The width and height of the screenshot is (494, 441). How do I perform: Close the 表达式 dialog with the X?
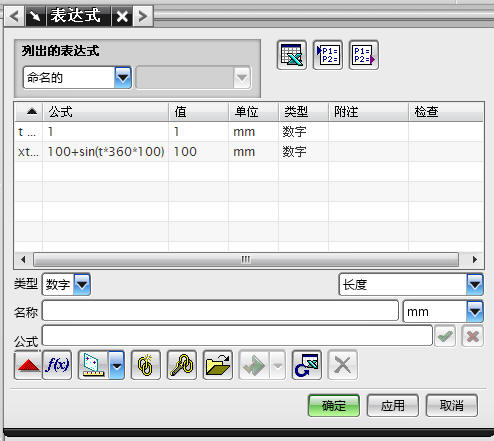pyautogui.click(x=122, y=16)
